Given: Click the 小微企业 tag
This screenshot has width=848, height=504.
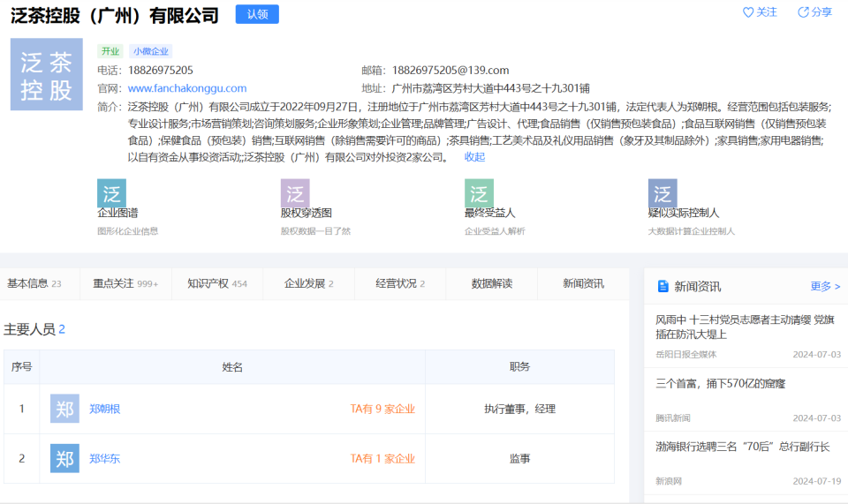Looking at the screenshot, I should 151,51.
